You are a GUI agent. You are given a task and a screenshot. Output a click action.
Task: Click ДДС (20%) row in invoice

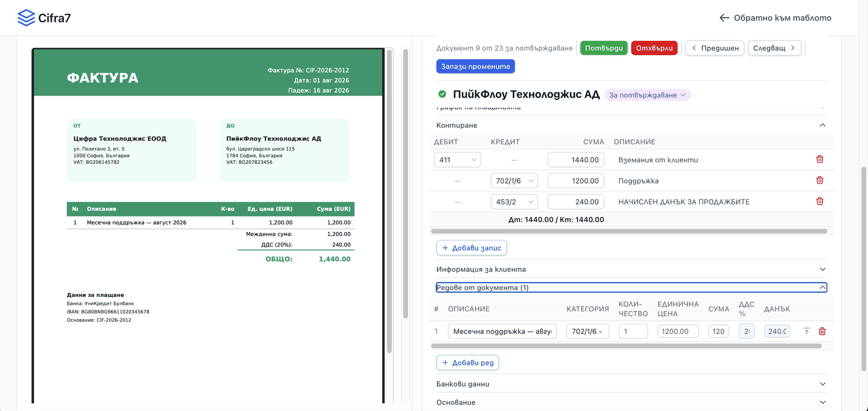[x=296, y=244]
